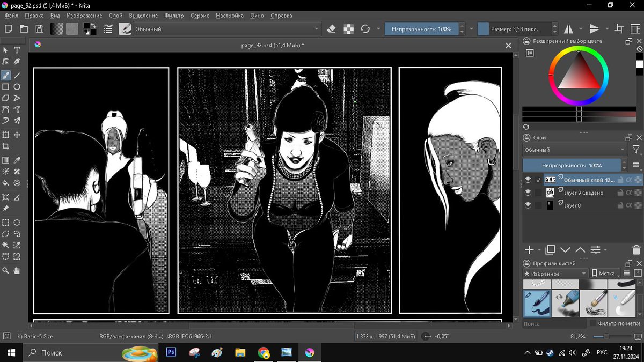644x362 pixels.
Task: Open the Настройка menu
Action: 230,16
